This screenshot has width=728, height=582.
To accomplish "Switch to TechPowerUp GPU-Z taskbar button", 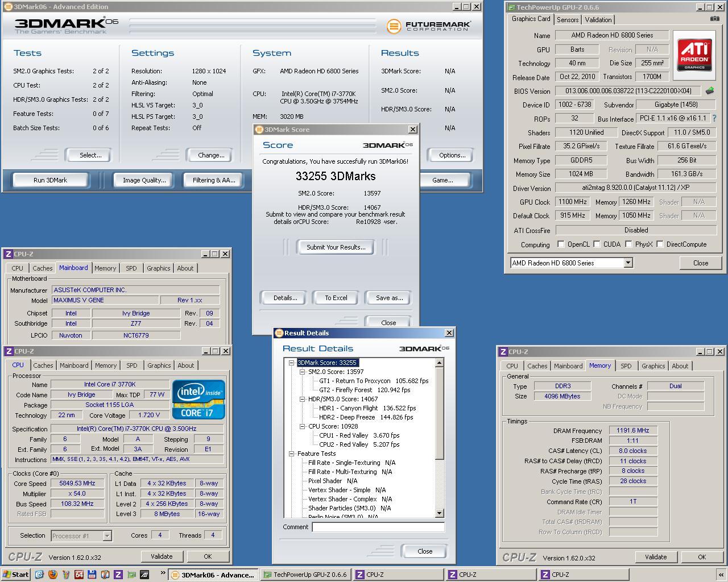I will coord(305,575).
